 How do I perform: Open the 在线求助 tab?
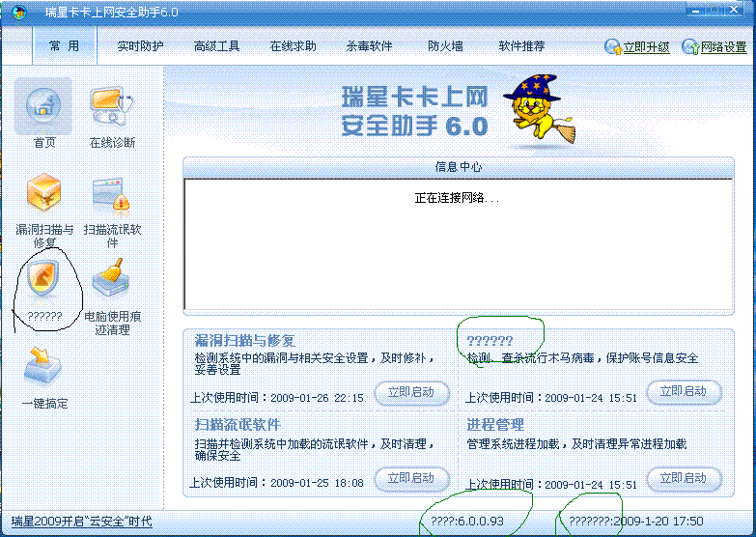coord(294,46)
